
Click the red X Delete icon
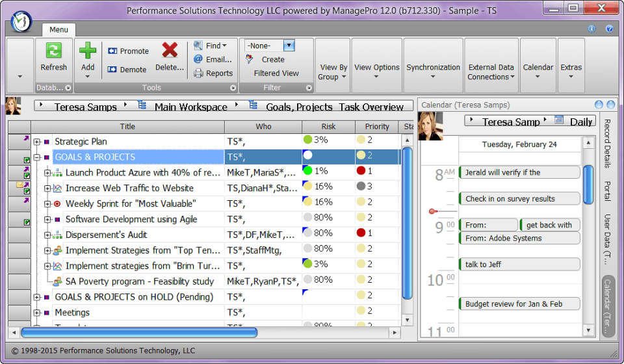(x=170, y=50)
